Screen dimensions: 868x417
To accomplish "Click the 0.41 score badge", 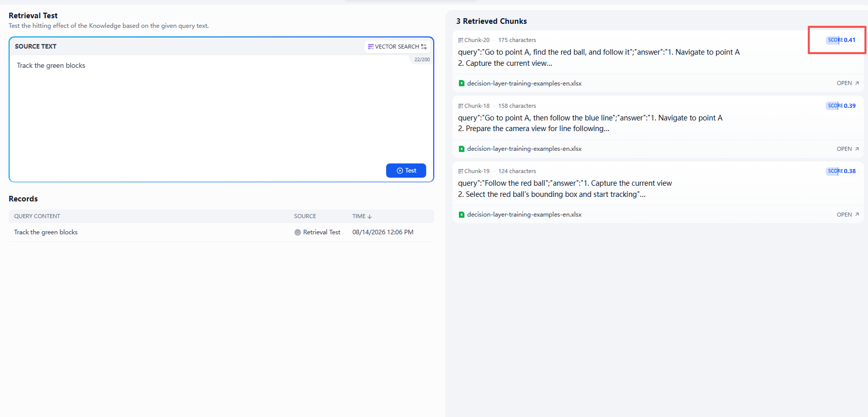I will pos(842,40).
